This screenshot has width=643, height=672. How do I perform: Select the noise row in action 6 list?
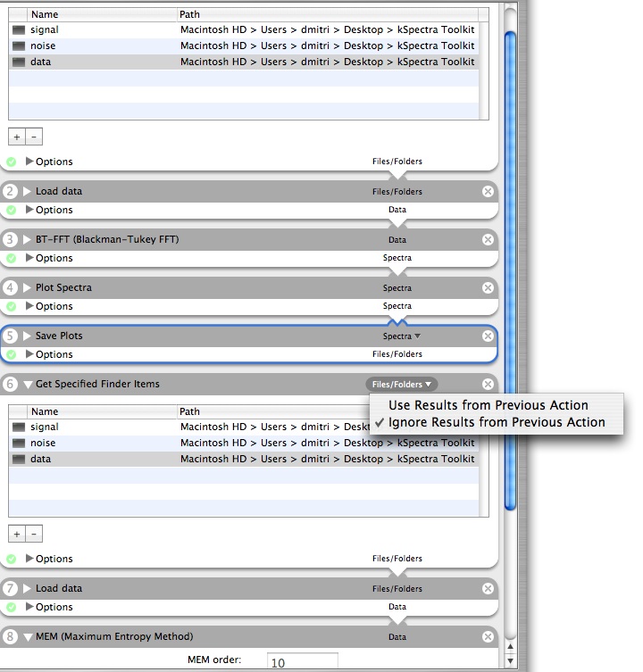tap(244, 444)
